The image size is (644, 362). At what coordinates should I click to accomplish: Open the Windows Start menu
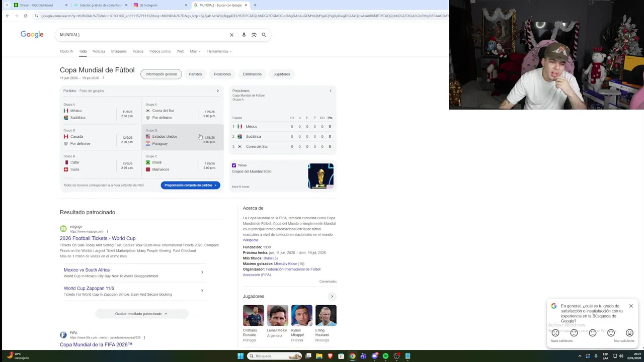[x=240, y=356]
